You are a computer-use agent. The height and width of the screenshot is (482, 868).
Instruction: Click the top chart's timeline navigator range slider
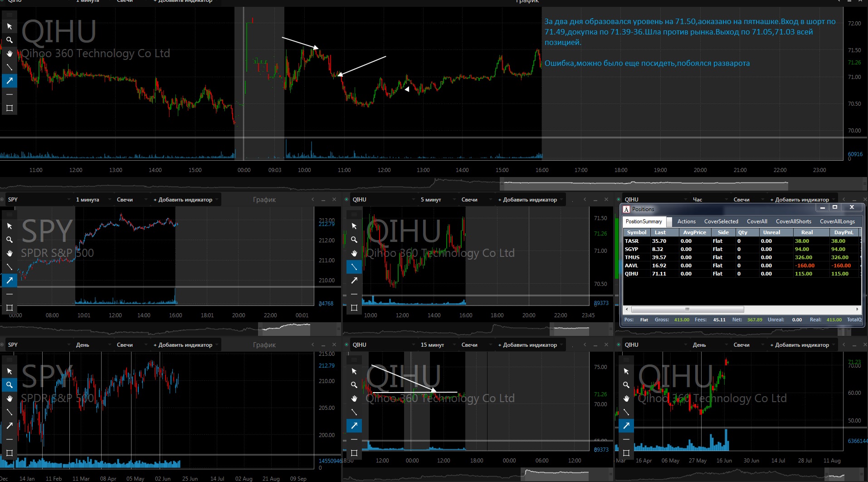coord(644,184)
